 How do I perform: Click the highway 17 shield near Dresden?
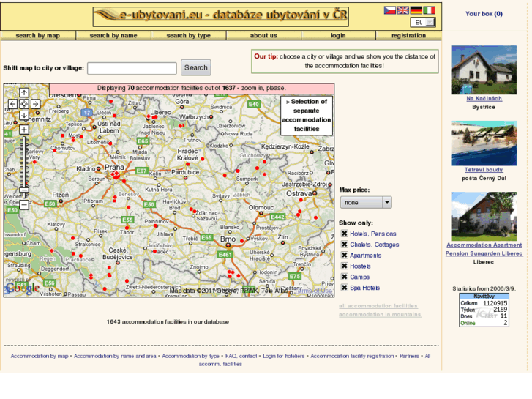(x=87, y=113)
